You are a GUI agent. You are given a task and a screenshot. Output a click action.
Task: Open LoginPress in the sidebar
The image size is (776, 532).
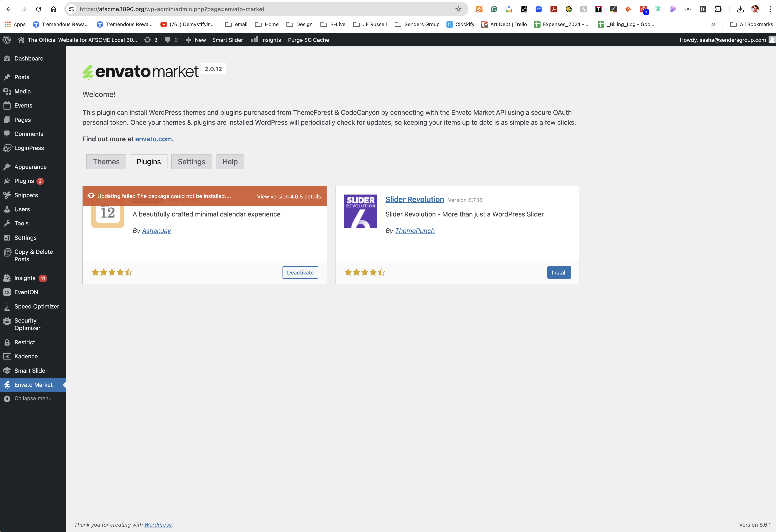pos(33,148)
